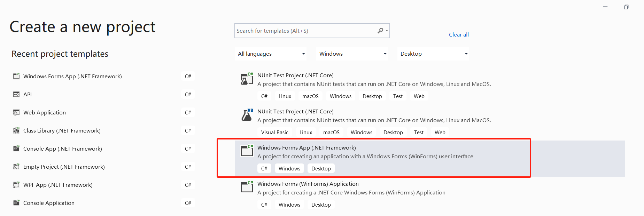The width and height of the screenshot is (644, 216).
Task: Click the Windows Forms App recent template icon
Action: coord(16,76)
